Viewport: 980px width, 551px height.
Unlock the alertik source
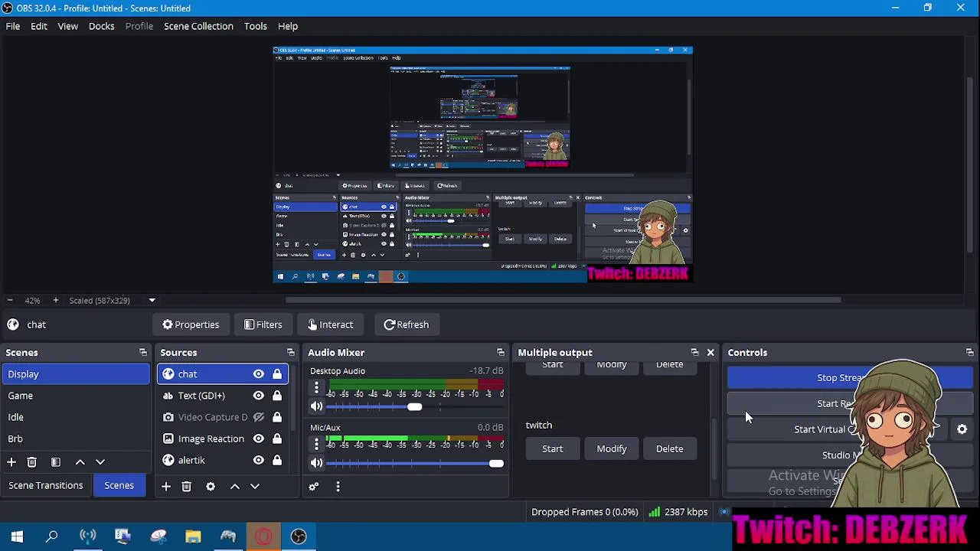277,460
